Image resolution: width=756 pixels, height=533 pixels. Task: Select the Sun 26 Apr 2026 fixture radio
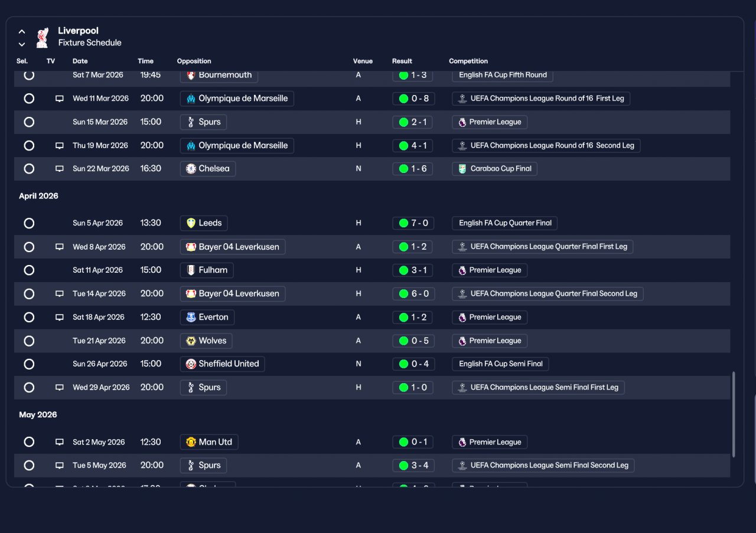[29, 364]
